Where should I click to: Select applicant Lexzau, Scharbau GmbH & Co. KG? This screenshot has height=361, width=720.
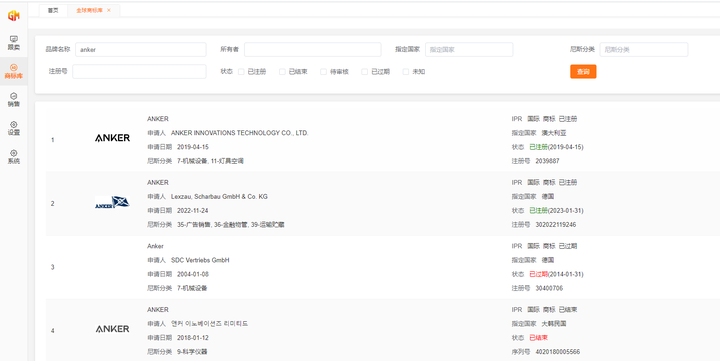[x=219, y=197]
